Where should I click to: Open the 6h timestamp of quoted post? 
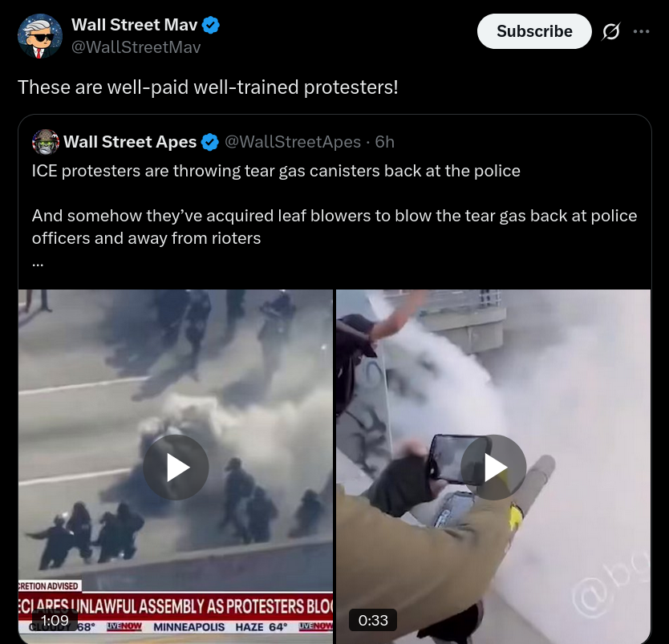[384, 142]
